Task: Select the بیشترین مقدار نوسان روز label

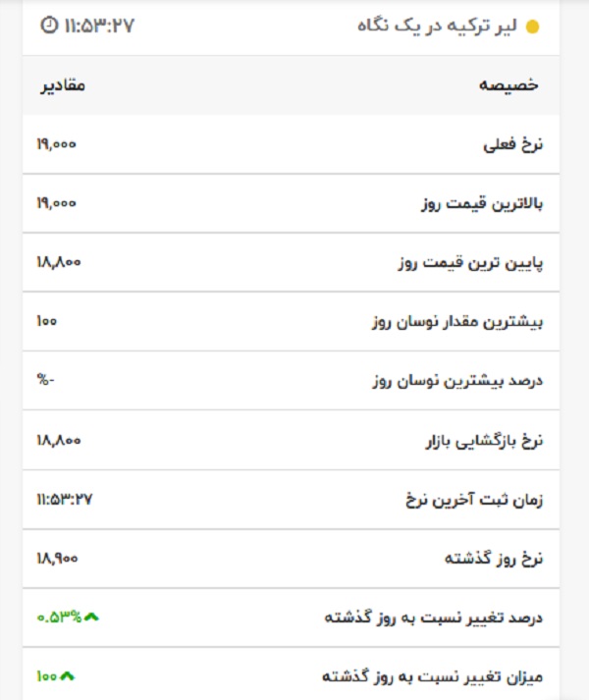Action: [456, 321]
